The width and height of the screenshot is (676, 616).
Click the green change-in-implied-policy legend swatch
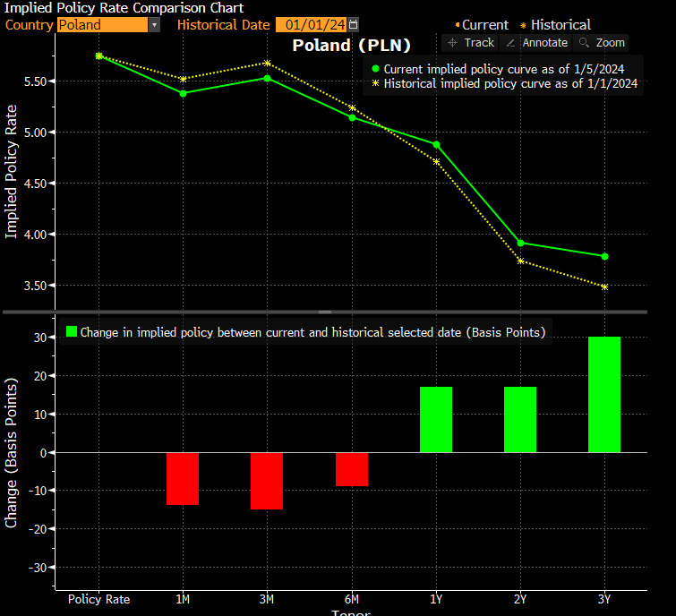[72, 331]
